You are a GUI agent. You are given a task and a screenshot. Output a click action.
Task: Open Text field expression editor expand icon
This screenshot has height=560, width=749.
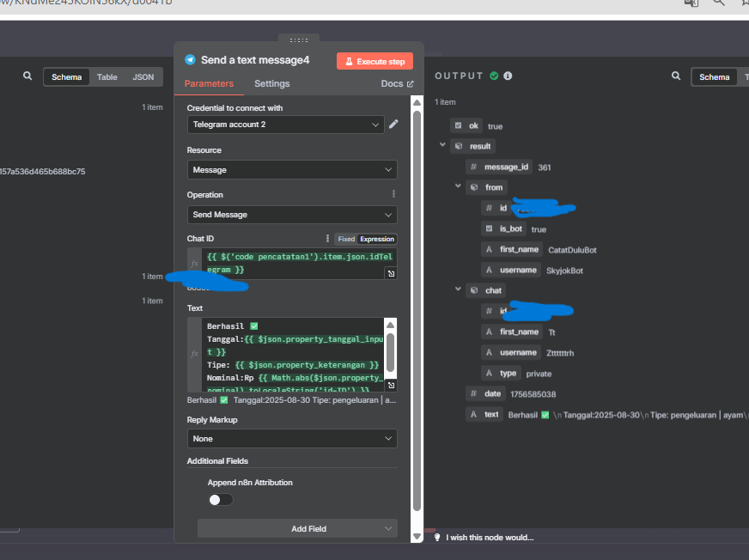390,386
